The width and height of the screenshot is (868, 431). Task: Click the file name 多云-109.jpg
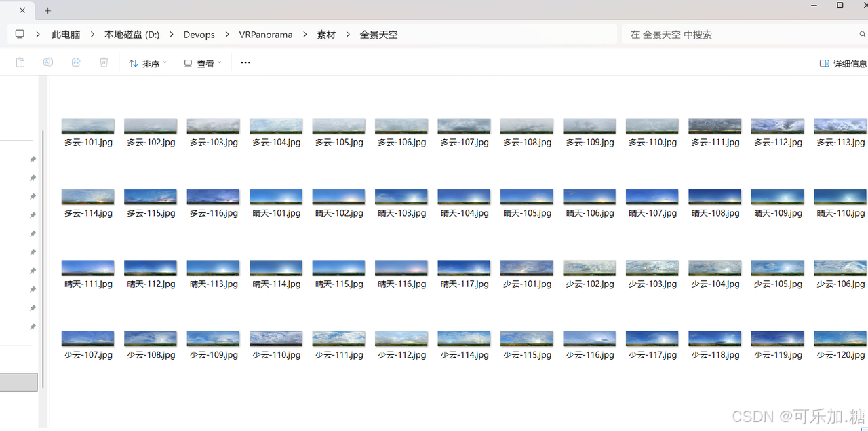[x=590, y=143]
